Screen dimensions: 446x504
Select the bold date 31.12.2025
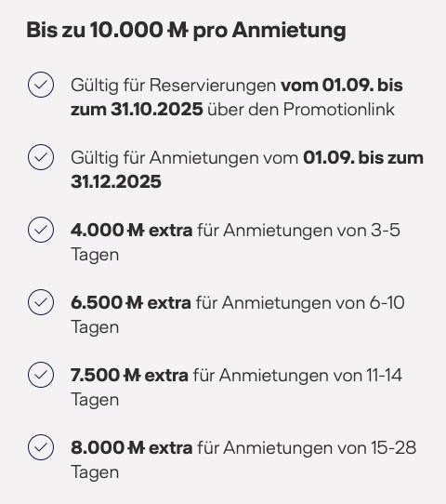(116, 181)
